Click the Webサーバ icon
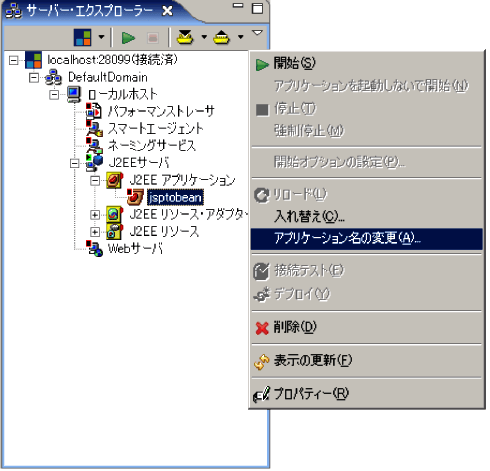Viewport: 490px width, 471px height. coord(94,249)
